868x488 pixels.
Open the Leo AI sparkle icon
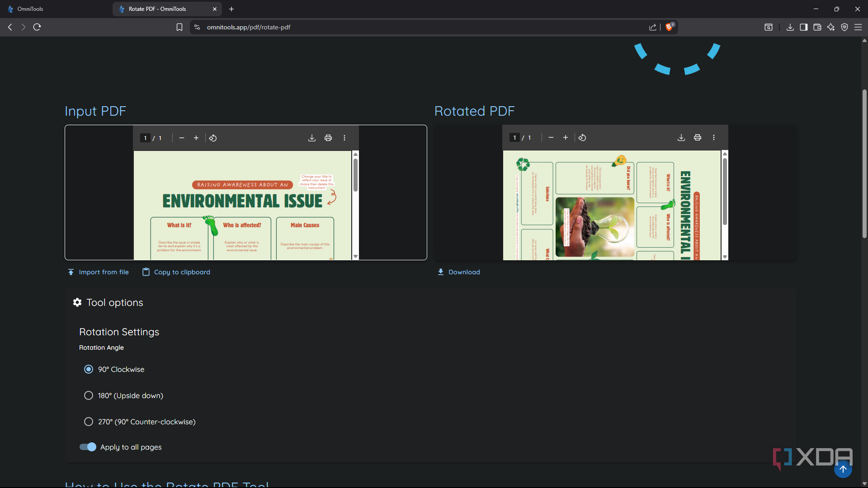831,27
